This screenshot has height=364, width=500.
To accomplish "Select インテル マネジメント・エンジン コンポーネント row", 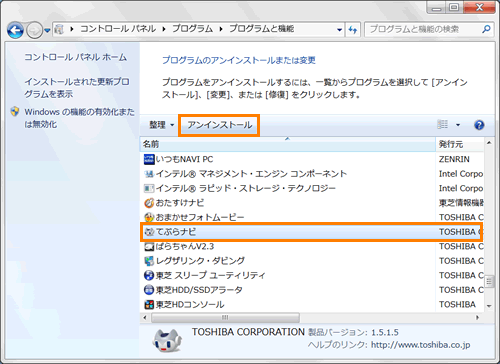I will point(312,174).
